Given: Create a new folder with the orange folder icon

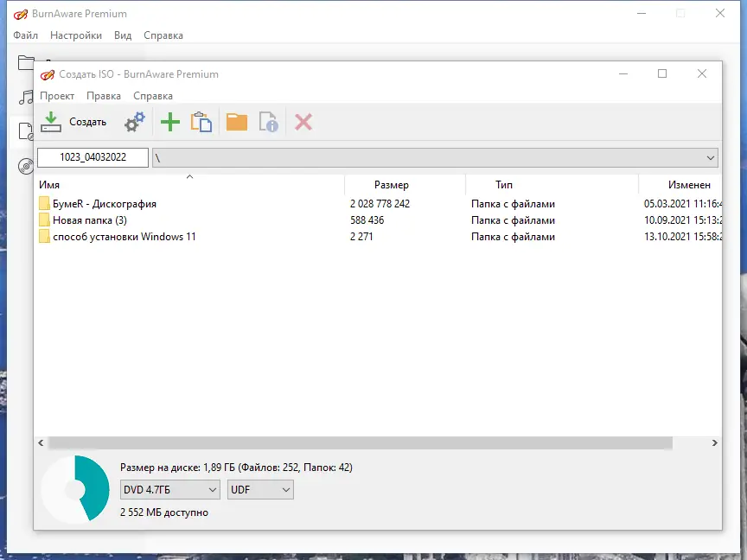Looking at the screenshot, I should [237, 123].
